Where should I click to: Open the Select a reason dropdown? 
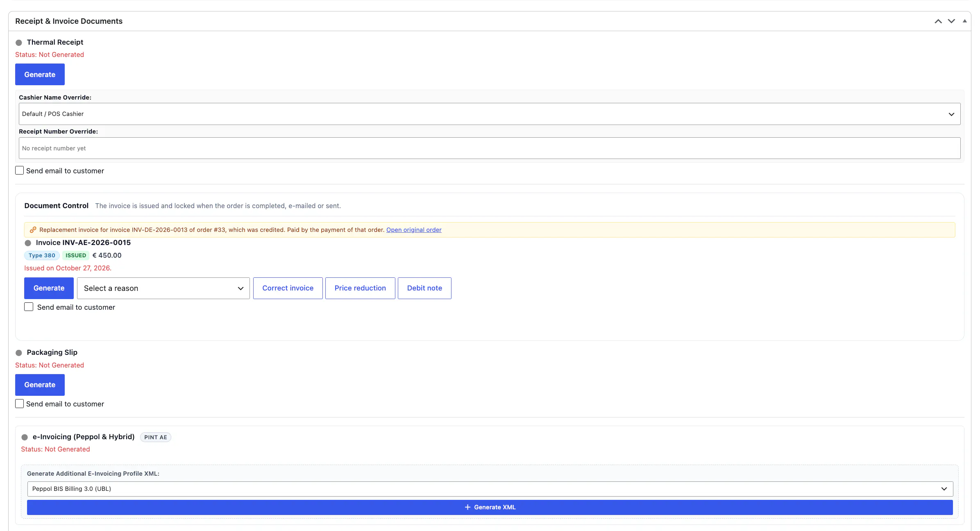tap(163, 288)
